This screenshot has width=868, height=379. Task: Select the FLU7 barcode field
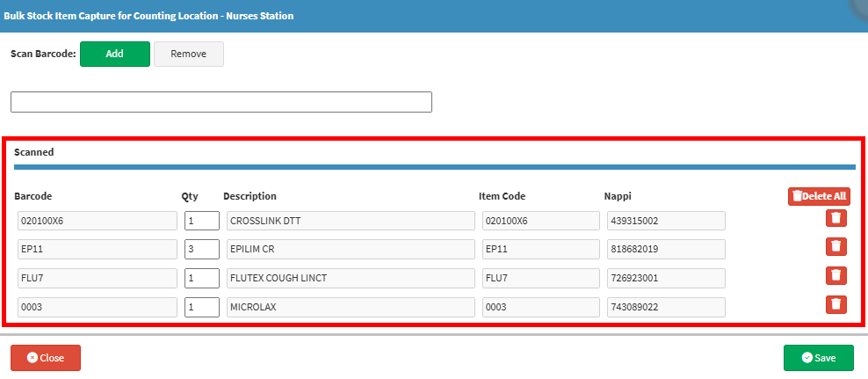tap(98, 278)
